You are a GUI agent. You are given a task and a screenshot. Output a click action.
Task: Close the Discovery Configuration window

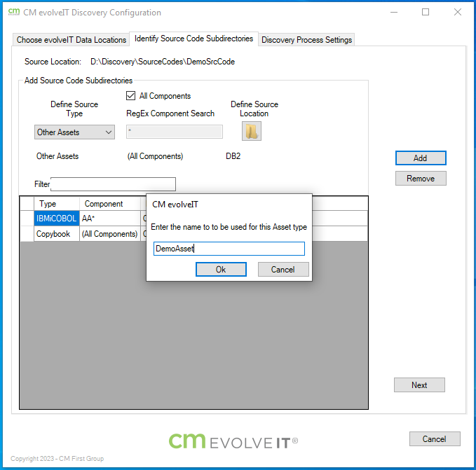(458, 12)
